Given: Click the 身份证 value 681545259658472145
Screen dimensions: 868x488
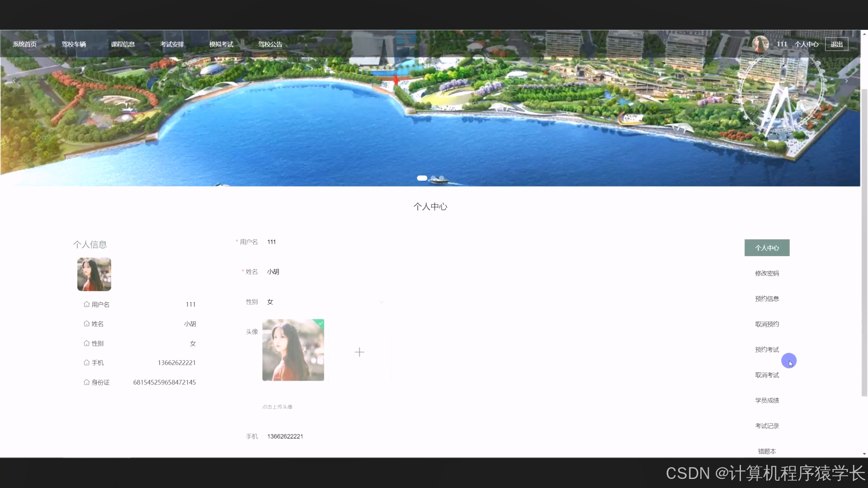Looking at the screenshot, I should (x=165, y=382).
